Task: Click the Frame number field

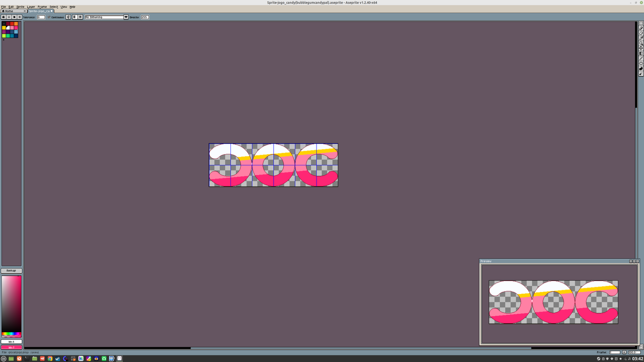Action: 615,352
